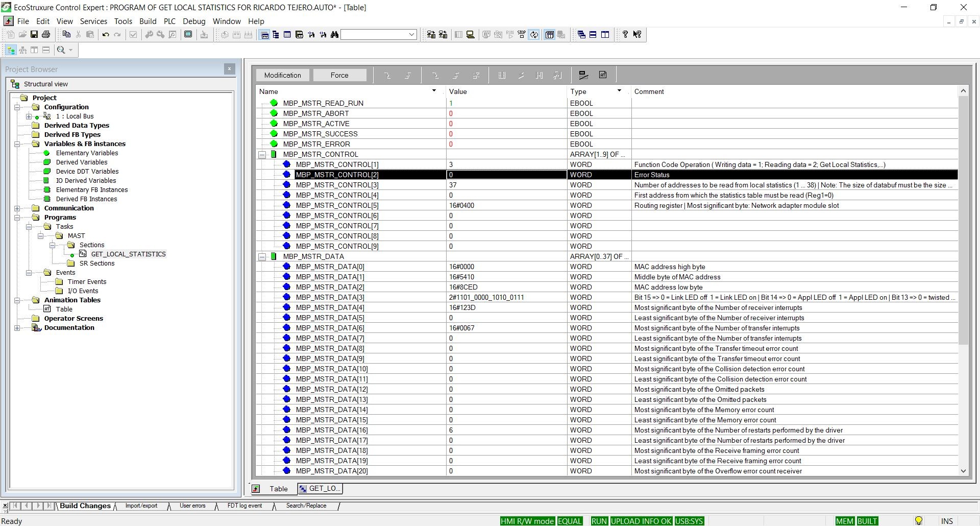Screen dimensions: 980x526
Task: Click the Print icon in toolbar
Action: [46, 34]
